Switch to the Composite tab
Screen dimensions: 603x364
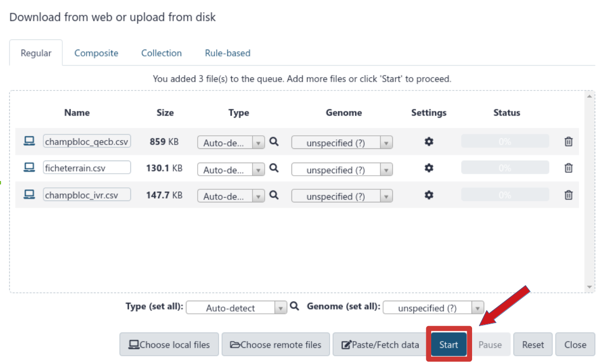96,53
